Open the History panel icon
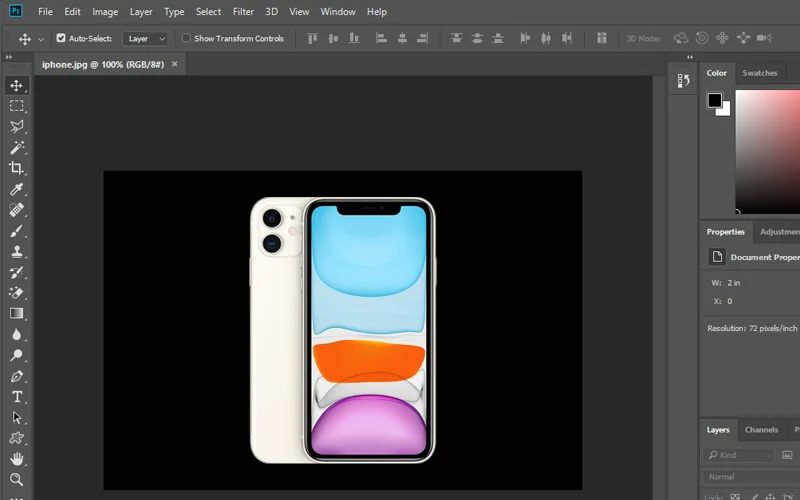 683,80
